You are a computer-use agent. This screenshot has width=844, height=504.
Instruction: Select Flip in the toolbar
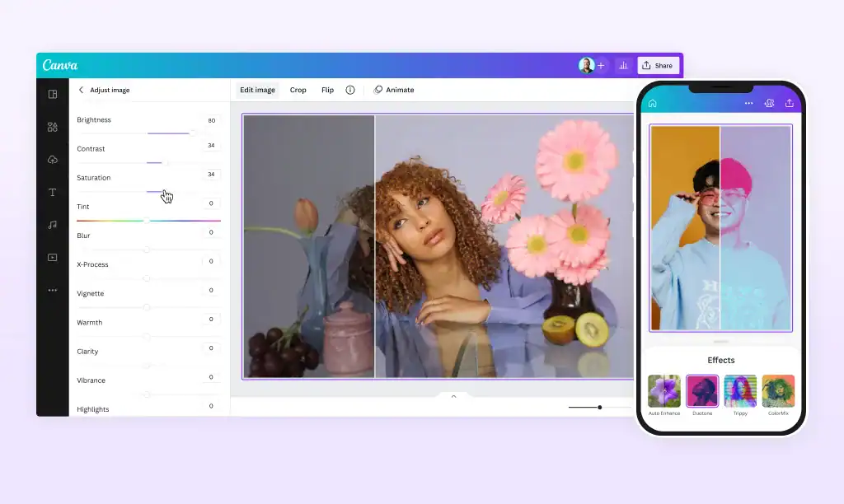coord(327,90)
